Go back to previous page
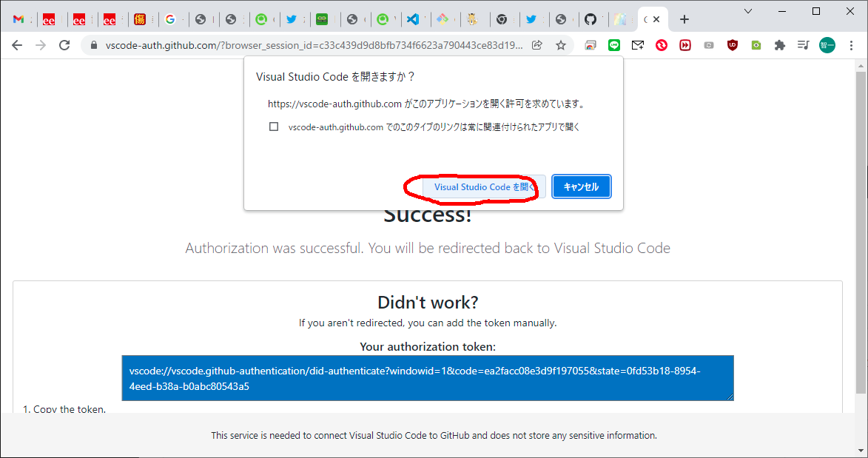 click(x=17, y=45)
